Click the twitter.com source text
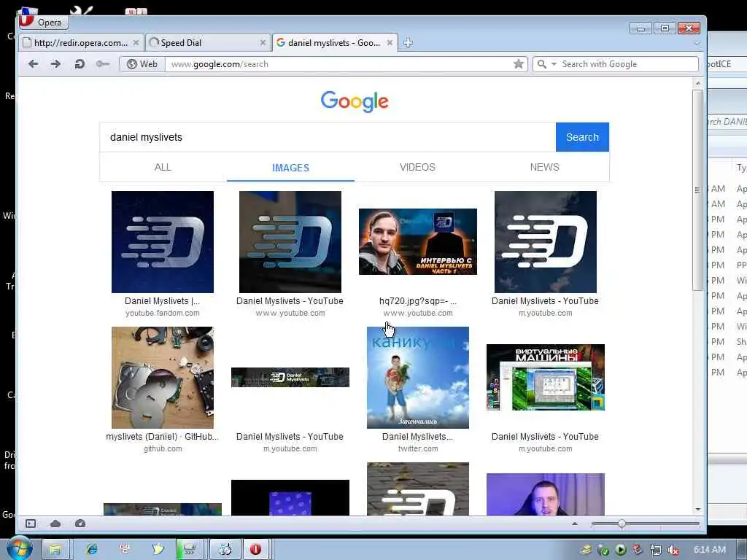Image resolution: width=747 pixels, height=560 pixels. [x=418, y=449]
